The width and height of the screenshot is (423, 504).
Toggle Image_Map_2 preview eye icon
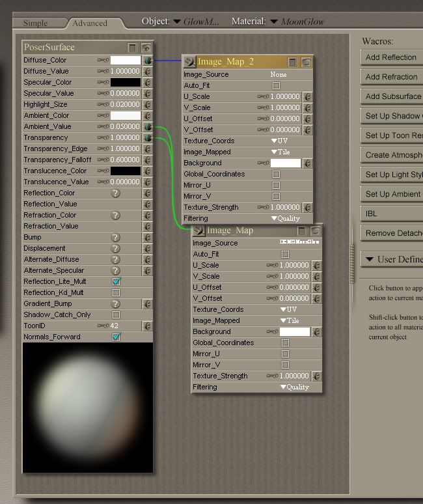click(306, 63)
